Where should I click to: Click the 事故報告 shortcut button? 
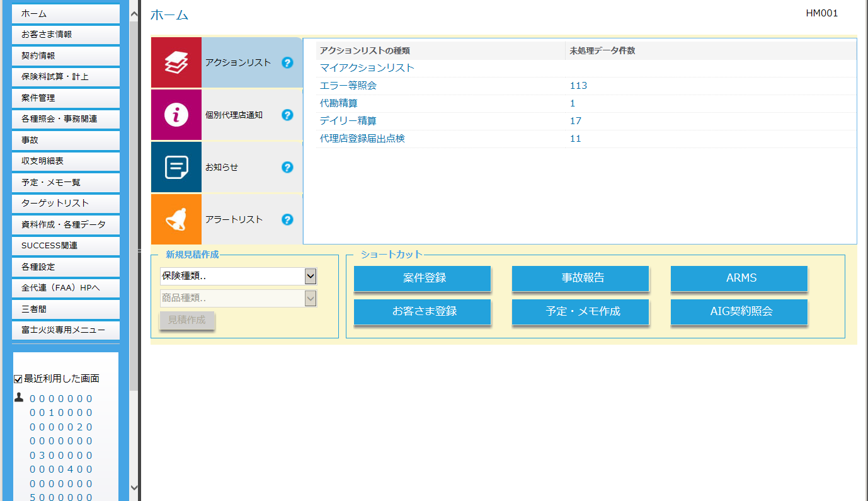click(x=580, y=278)
